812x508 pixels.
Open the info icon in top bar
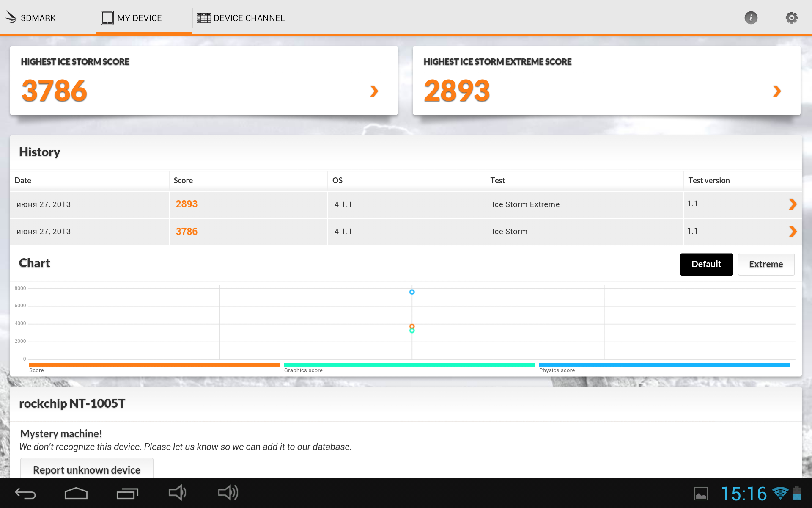pyautogui.click(x=751, y=18)
